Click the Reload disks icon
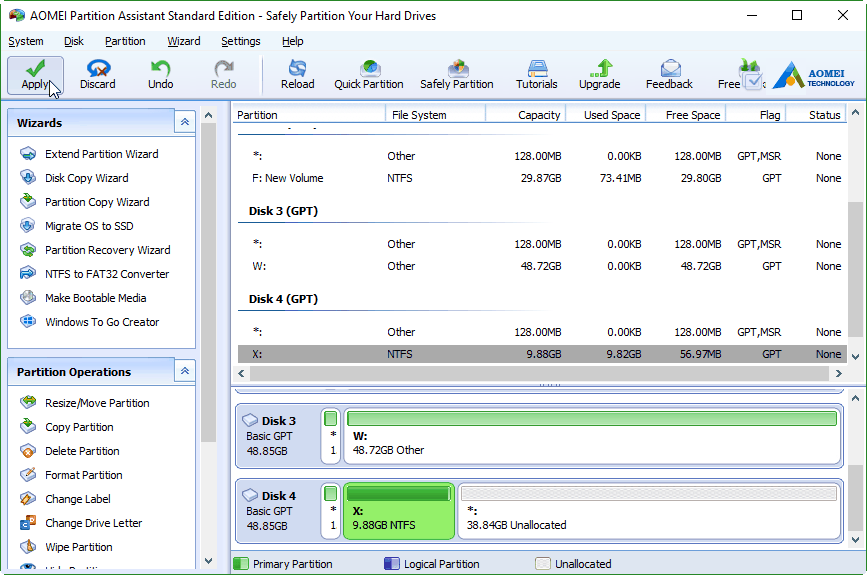 pos(297,75)
